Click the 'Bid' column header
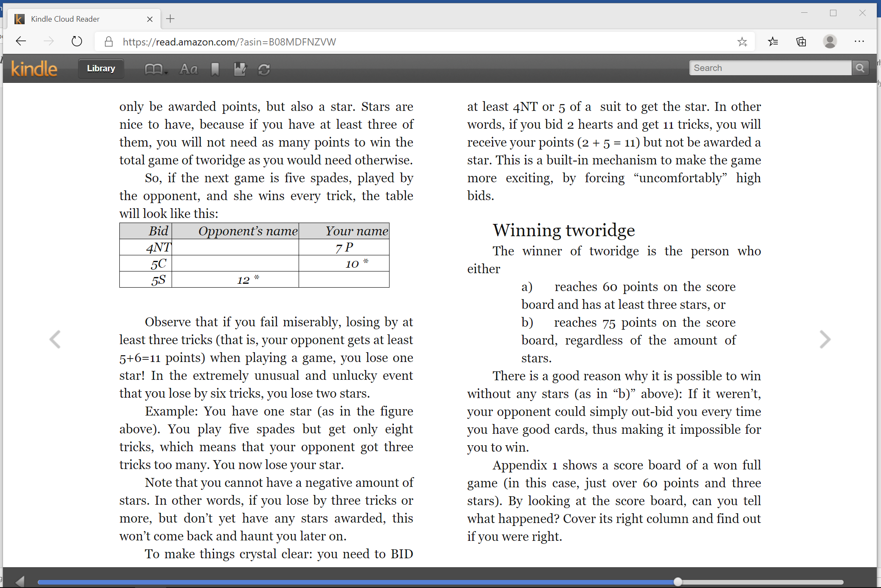The image size is (881, 588). [x=146, y=231]
